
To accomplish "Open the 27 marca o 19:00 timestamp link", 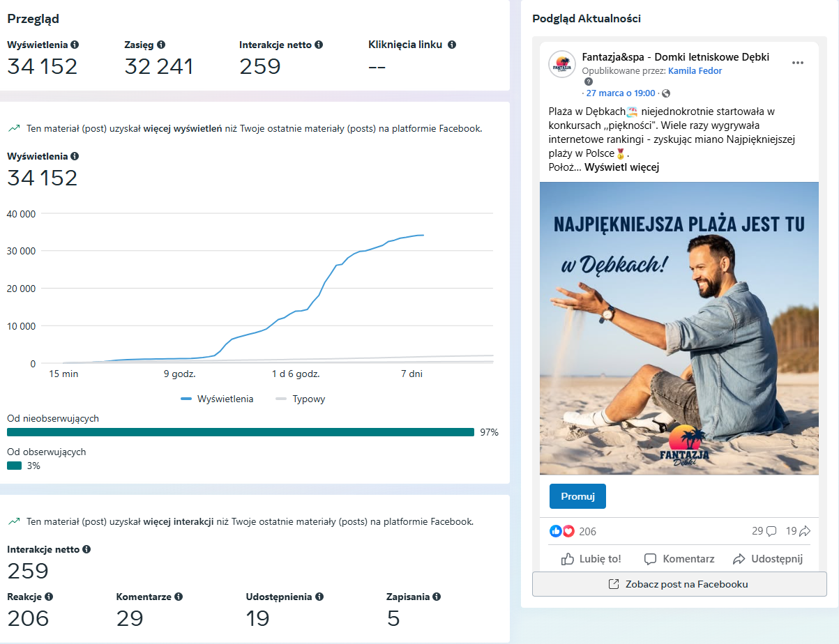I will pos(621,93).
